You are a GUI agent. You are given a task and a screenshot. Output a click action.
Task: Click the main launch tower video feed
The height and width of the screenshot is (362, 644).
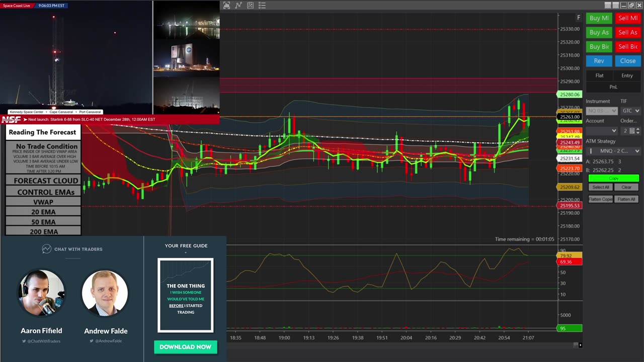(x=76, y=59)
